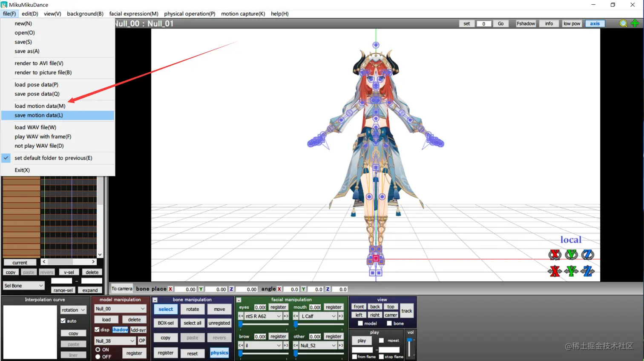Click the yellow magnifier zoom view icon

[623, 23]
